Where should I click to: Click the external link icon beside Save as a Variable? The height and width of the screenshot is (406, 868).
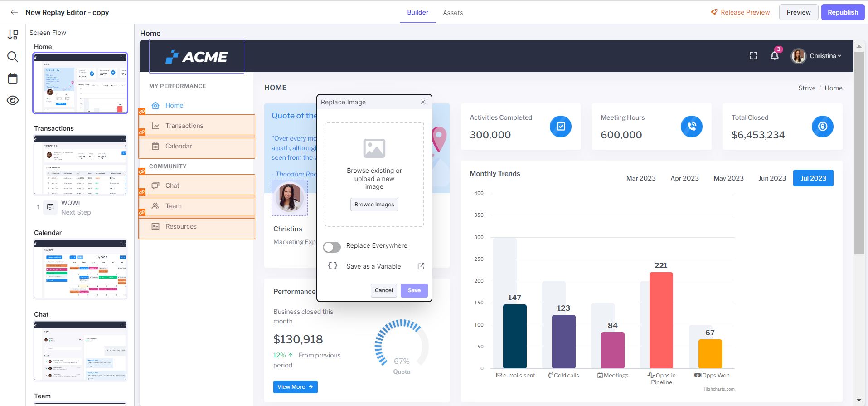tap(421, 266)
